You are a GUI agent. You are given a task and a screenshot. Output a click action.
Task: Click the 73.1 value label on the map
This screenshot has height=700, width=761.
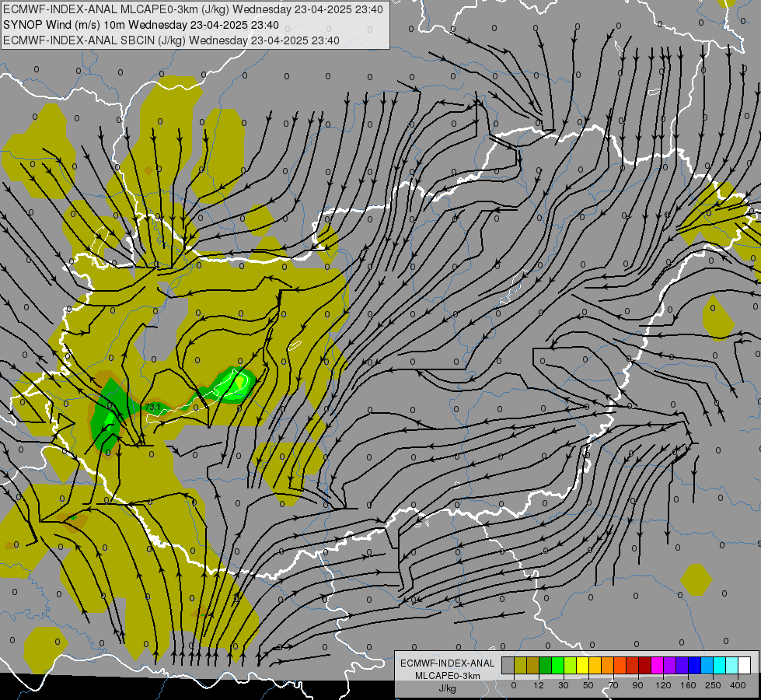click(x=152, y=407)
